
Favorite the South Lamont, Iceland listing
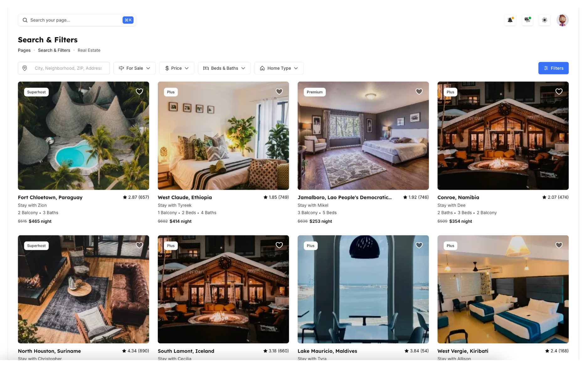pyautogui.click(x=279, y=245)
